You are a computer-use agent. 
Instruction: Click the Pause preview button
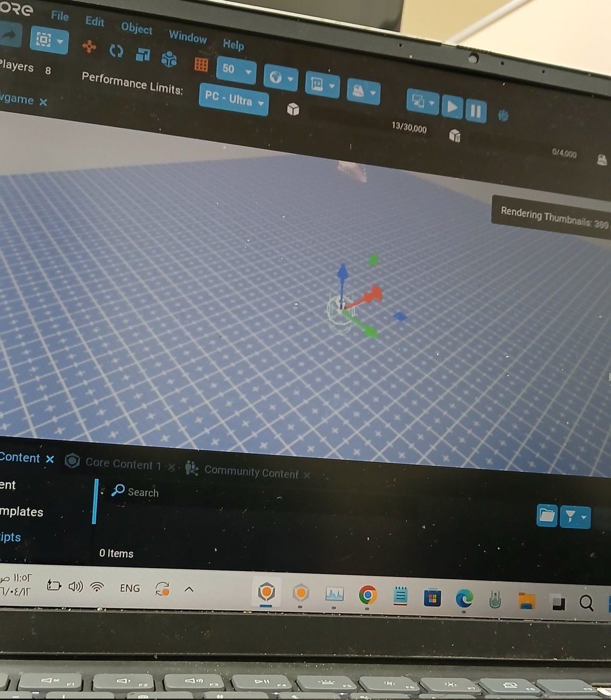pyautogui.click(x=476, y=111)
